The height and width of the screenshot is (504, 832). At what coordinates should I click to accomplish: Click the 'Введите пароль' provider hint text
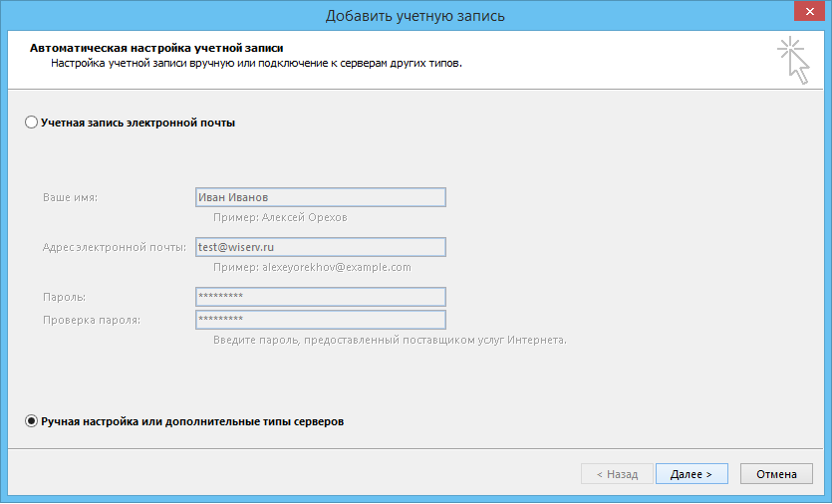click(389, 340)
